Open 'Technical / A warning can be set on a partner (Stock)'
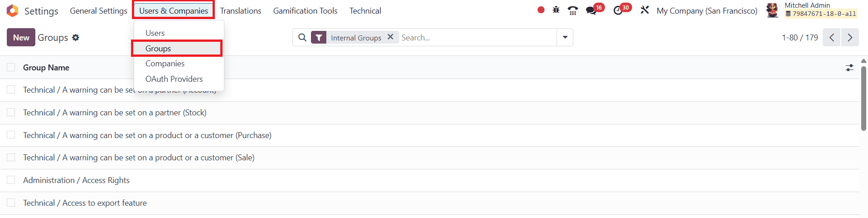The image size is (868, 218). click(x=115, y=113)
